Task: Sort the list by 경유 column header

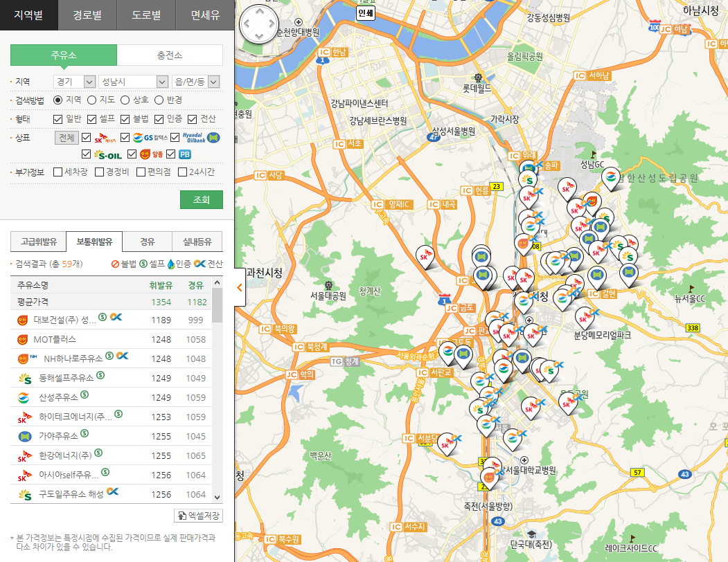Action: (x=195, y=285)
